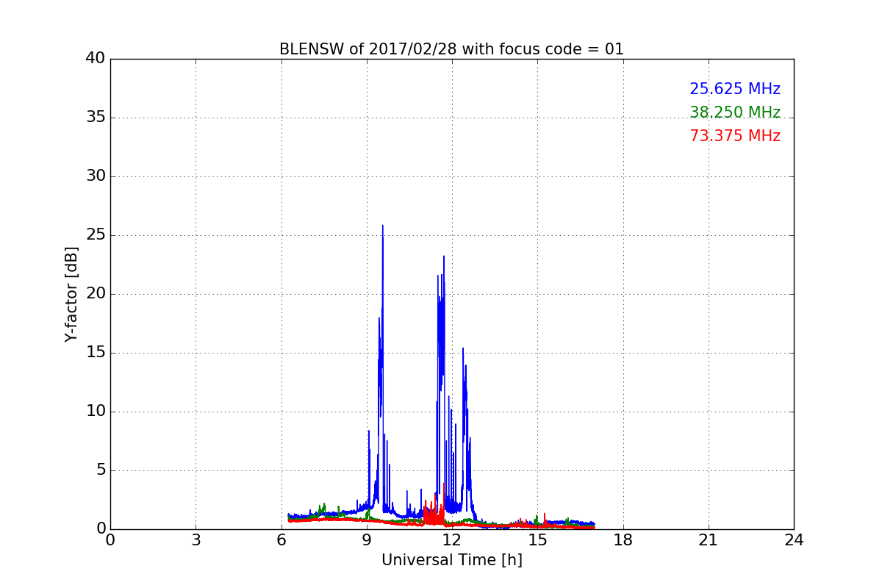
Task: Select the green 38.250 MHz legend label
Action: click(x=735, y=112)
